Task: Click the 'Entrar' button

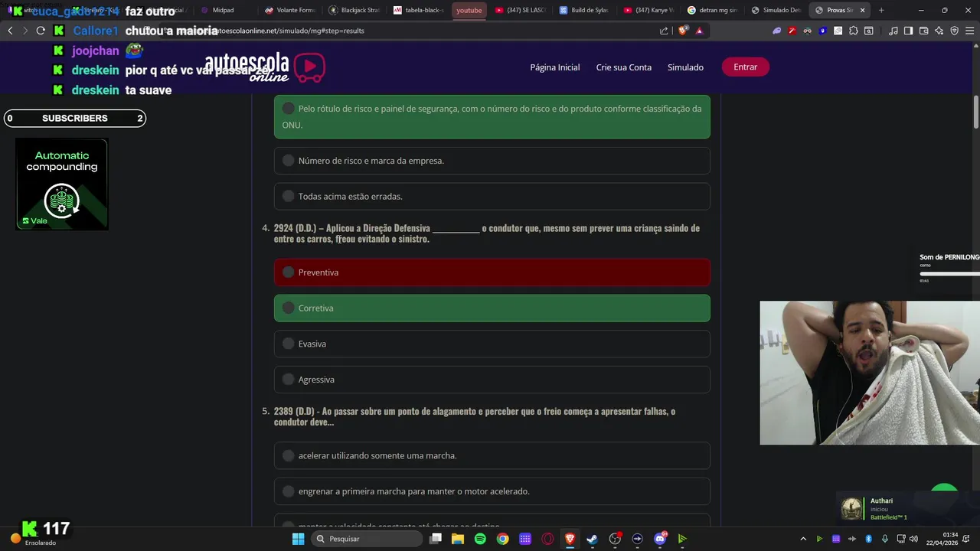Action: (745, 67)
